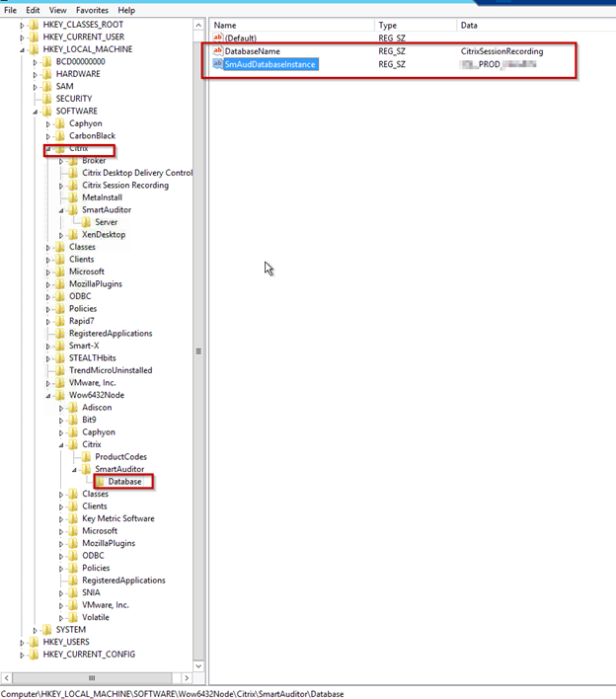Click the SmAudDatabaseInstance value icon
Image resolution: width=616 pixels, height=699 pixels.
click(217, 64)
